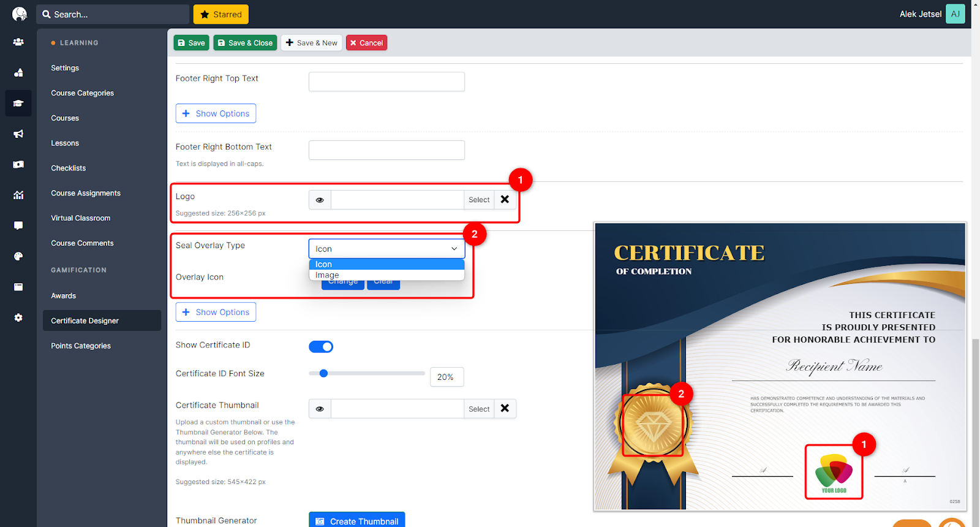This screenshot has height=527, width=980.
Task: Click the Save & Close button
Action: point(245,43)
